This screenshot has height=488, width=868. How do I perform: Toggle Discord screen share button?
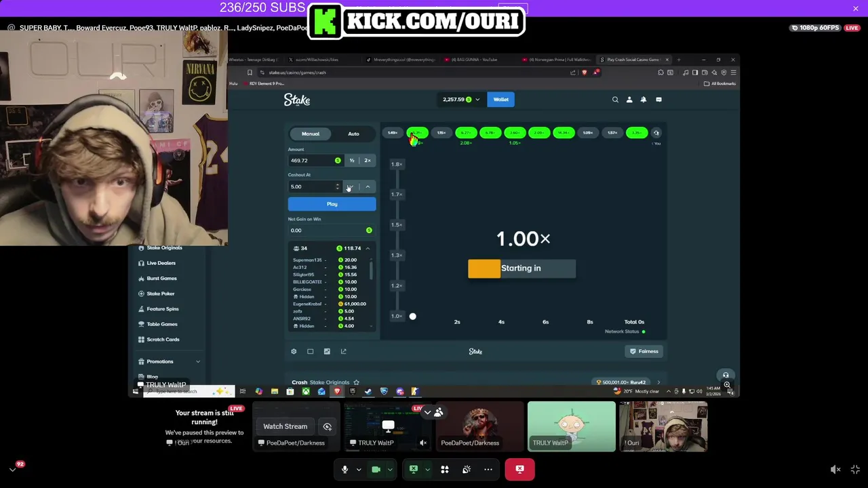[413, 469]
